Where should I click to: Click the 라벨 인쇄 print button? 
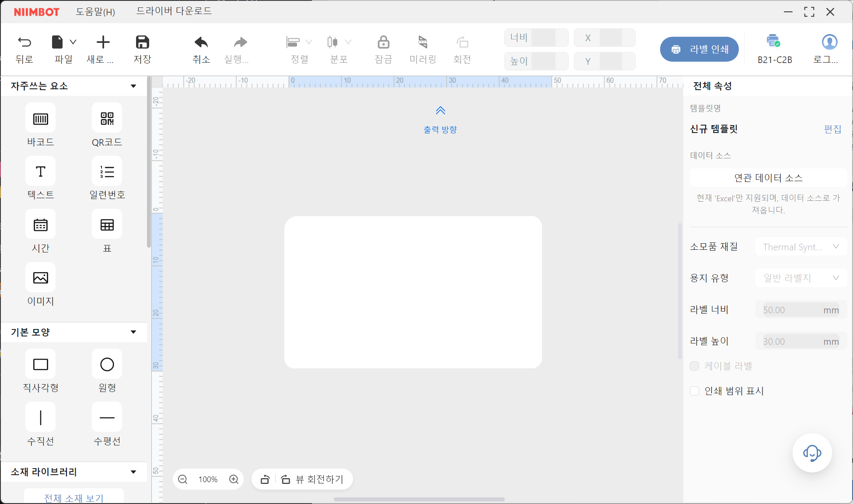(699, 49)
